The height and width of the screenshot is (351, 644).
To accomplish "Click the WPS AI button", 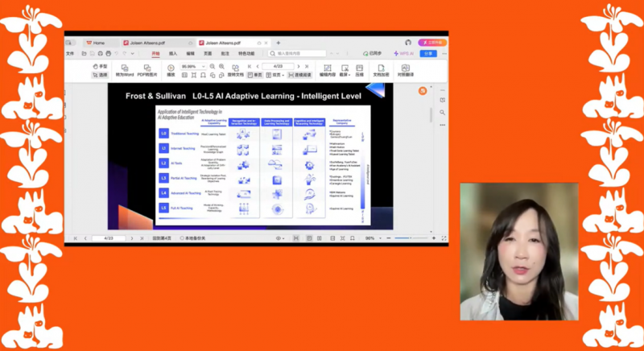I will pyautogui.click(x=402, y=53).
